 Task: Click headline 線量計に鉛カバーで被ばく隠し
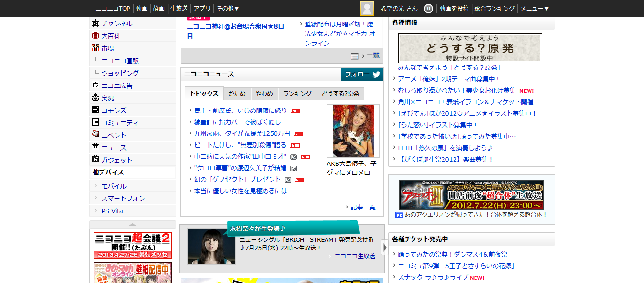(238, 122)
